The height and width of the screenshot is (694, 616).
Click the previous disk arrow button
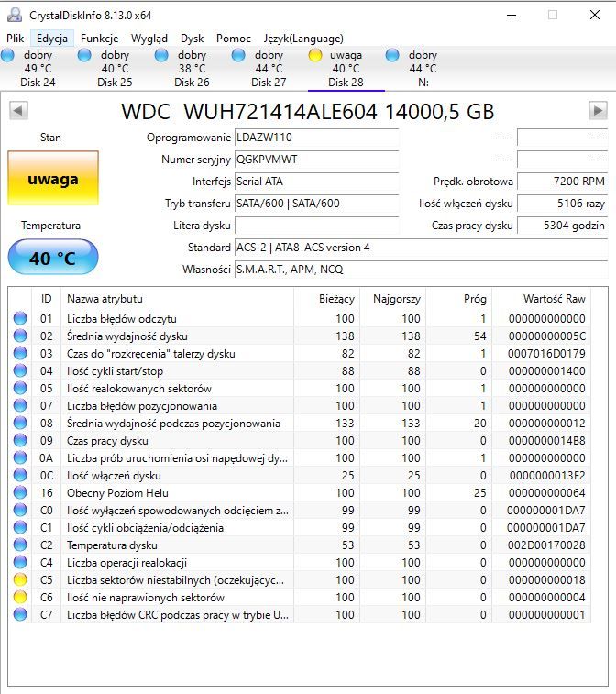click(x=18, y=111)
